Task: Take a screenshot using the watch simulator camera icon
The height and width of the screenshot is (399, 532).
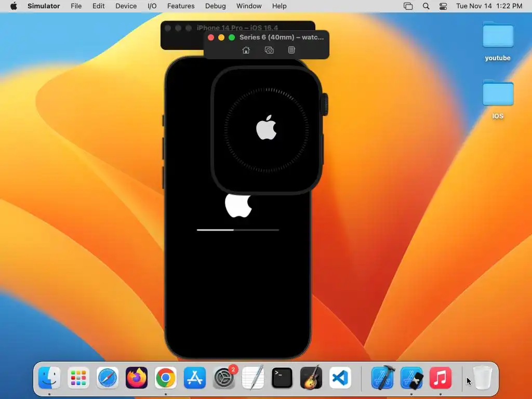Action: tap(269, 50)
